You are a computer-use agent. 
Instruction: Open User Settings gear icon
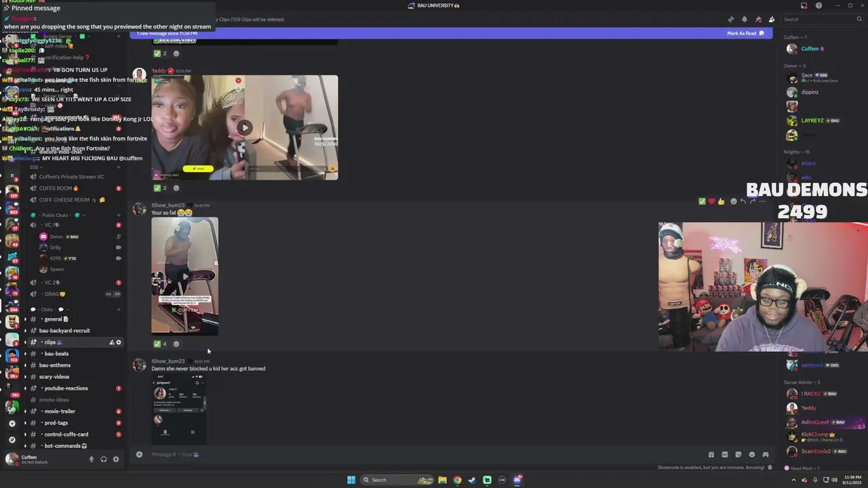tap(116, 460)
